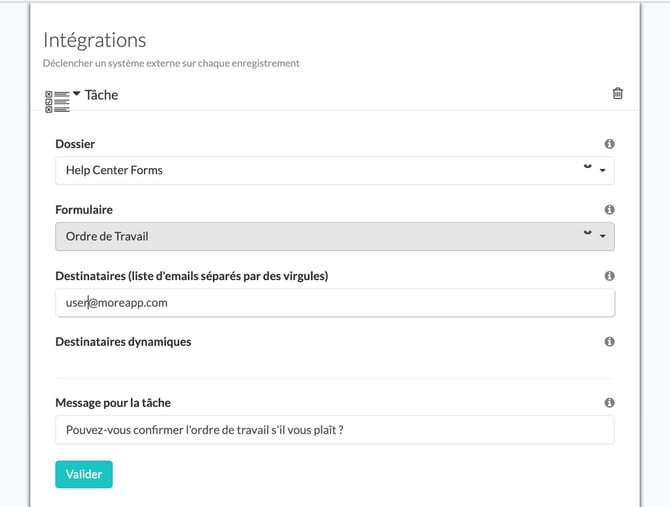Click the Valider button
670x507 pixels.
click(84, 474)
